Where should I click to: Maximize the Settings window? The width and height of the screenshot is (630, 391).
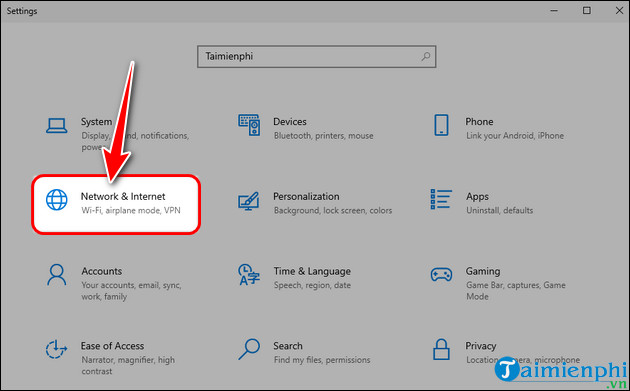click(587, 11)
